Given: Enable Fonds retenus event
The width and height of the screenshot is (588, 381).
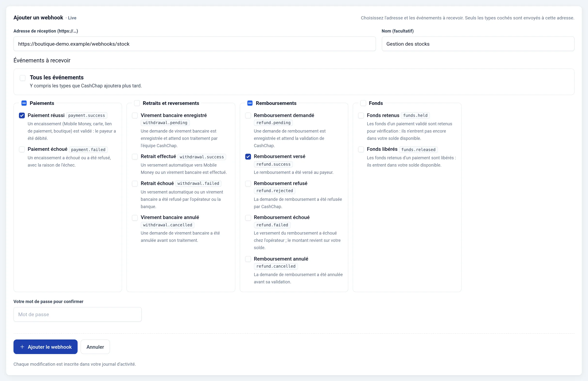Looking at the screenshot, I should click(x=361, y=115).
